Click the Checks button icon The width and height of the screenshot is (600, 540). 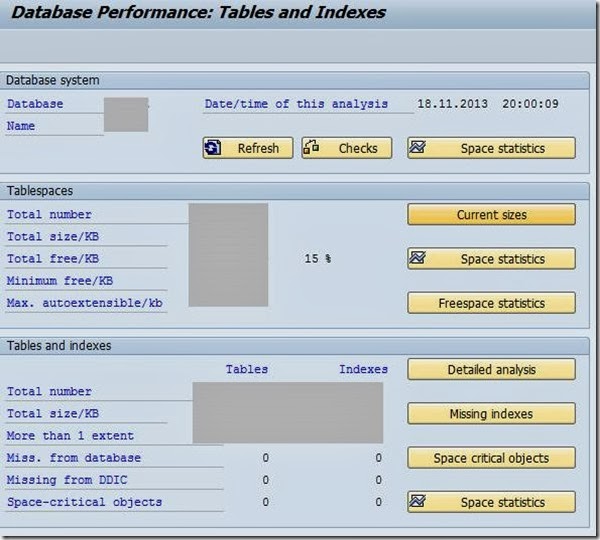pyautogui.click(x=312, y=148)
